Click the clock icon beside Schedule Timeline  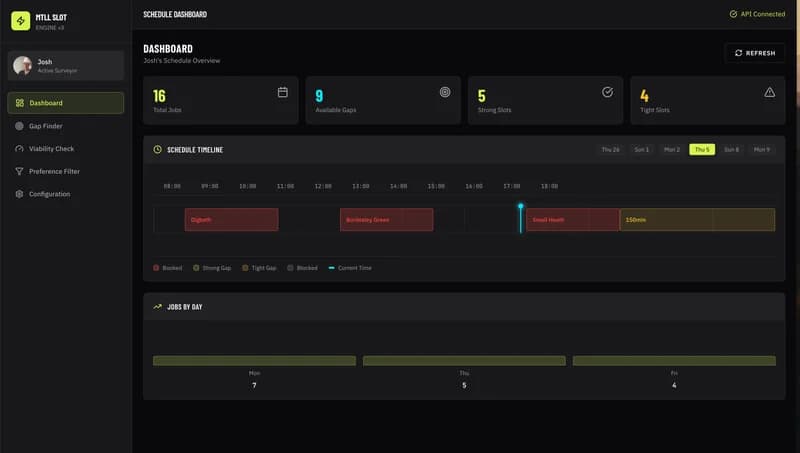click(x=157, y=150)
